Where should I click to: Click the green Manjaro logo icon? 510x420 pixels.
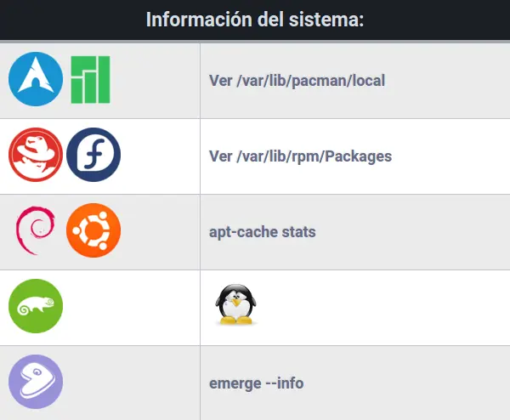tap(90, 80)
